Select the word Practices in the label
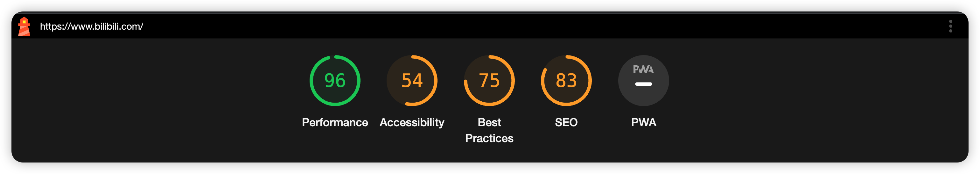 489,138
